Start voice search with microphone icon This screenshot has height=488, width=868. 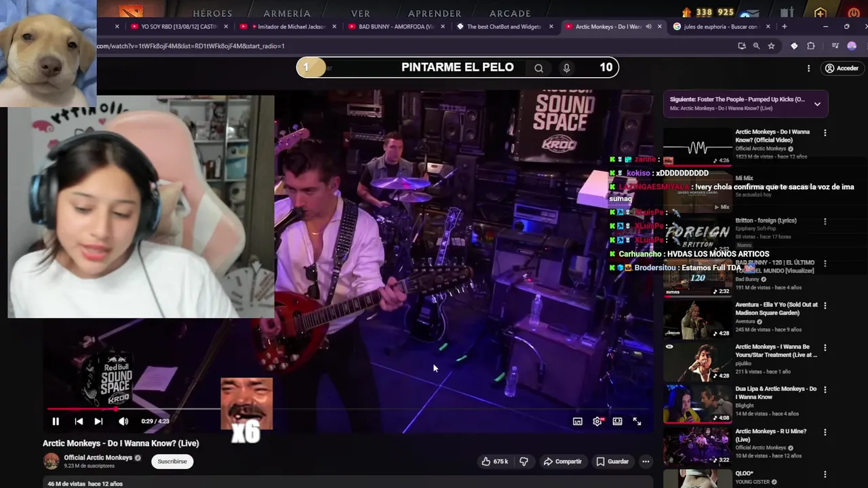[x=566, y=68]
